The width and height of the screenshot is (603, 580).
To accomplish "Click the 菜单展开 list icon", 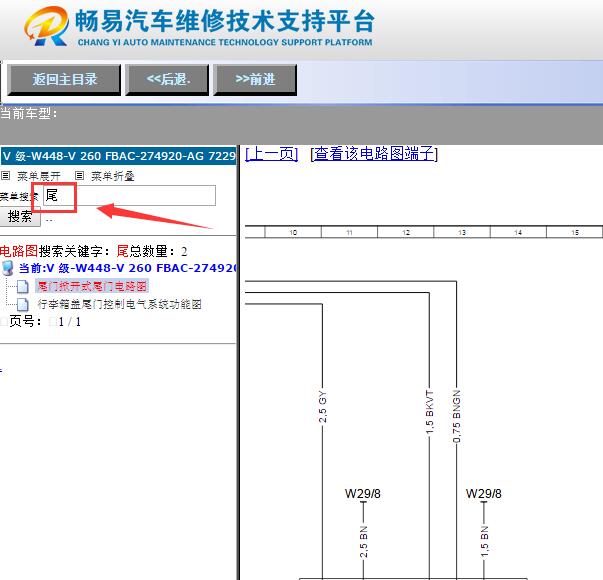I will [x=5, y=176].
